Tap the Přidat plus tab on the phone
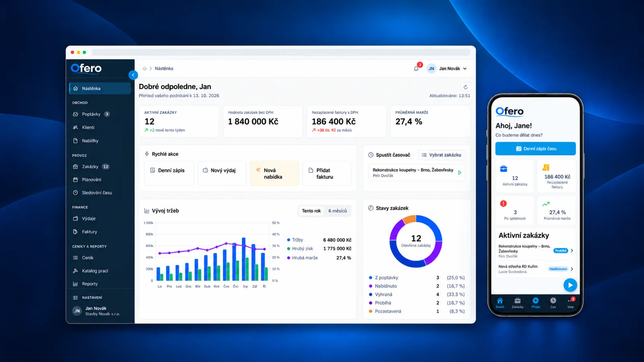This screenshot has width=644, height=362. [x=536, y=303]
